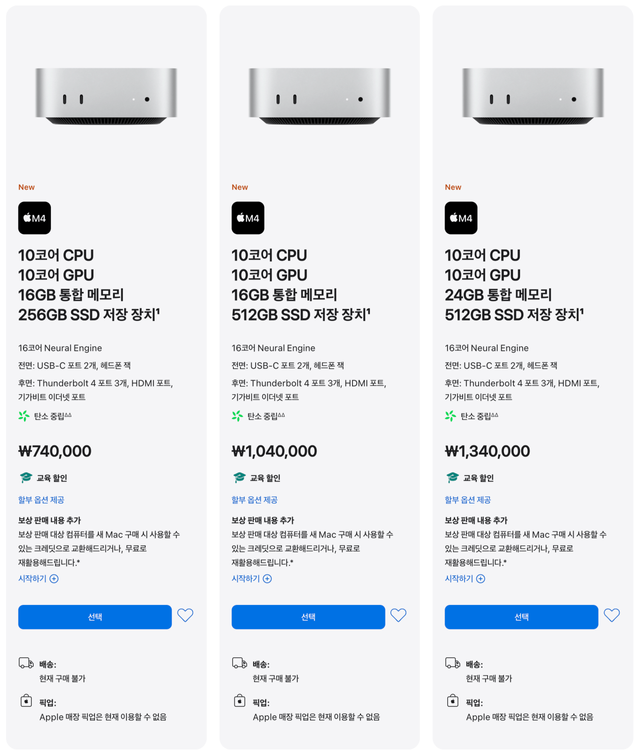This screenshot has width=640, height=756.
Task: Click the M4 chip badge on first card
Action: [x=34, y=218]
